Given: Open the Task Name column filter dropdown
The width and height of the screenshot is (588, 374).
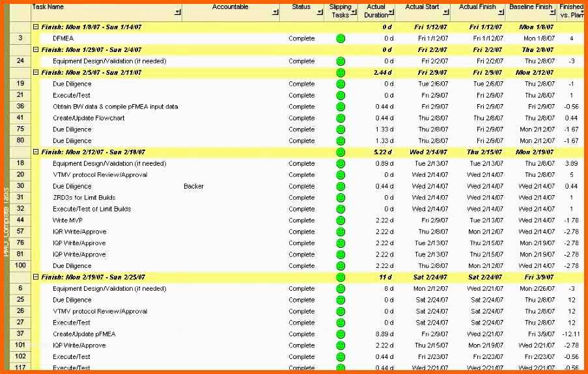Looking at the screenshot, I should click(x=178, y=12).
